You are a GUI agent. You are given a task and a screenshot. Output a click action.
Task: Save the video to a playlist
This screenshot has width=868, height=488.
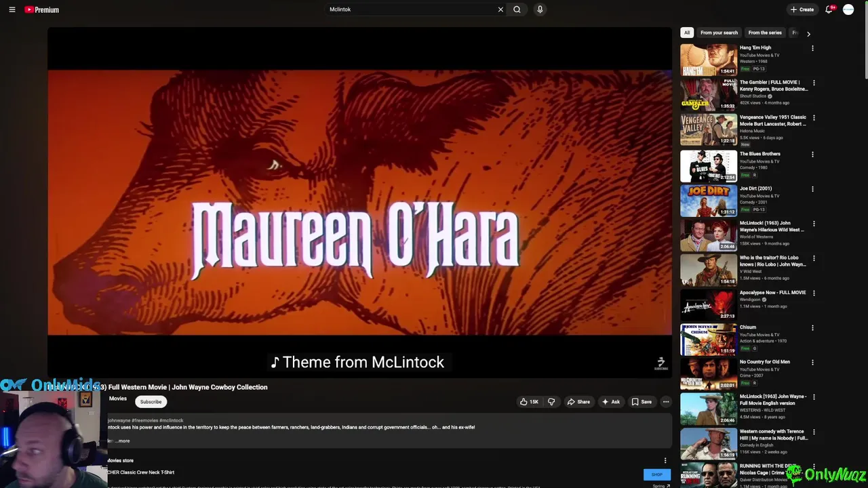coord(642,402)
